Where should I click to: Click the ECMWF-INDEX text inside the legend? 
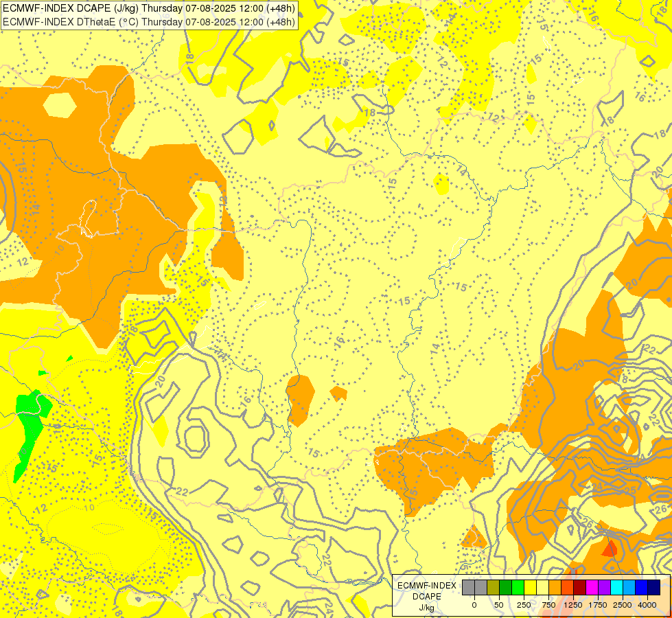[427, 586]
